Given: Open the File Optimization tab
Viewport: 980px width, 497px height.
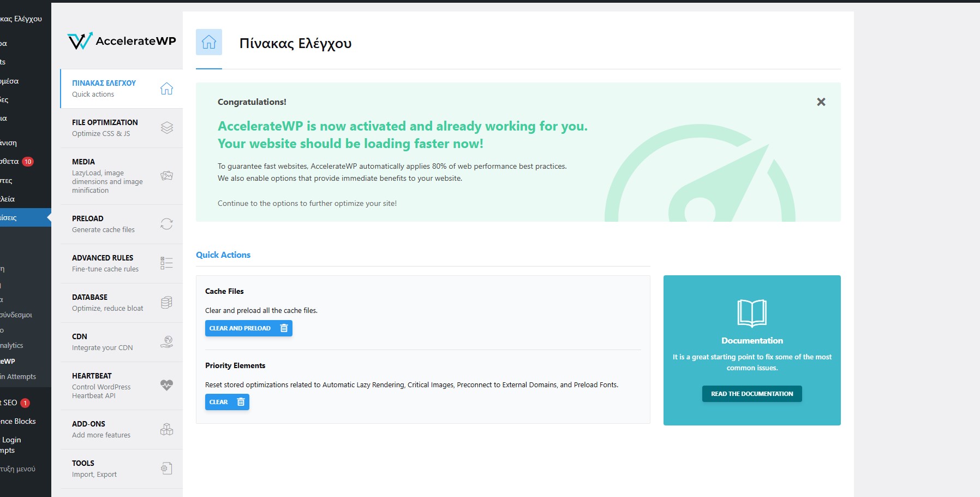Looking at the screenshot, I should click(x=121, y=128).
